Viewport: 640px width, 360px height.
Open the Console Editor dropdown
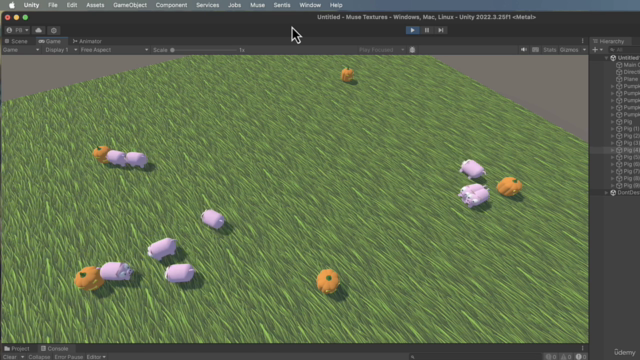pyautogui.click(x=96, y=357)
